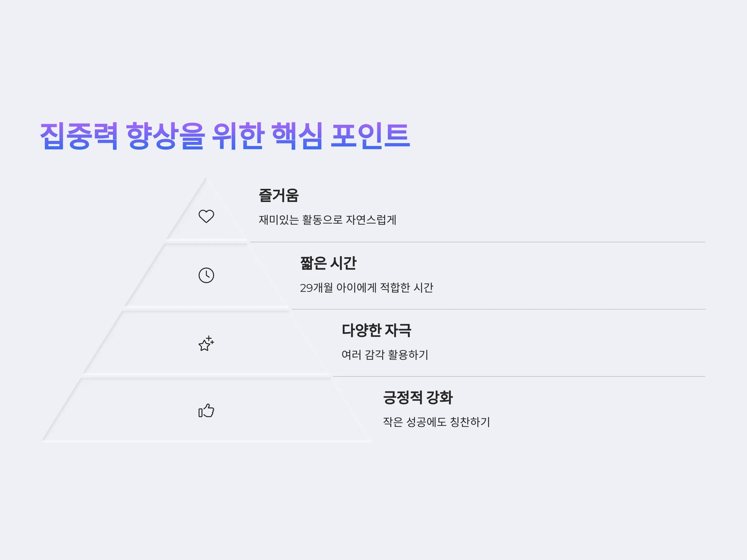747x560 pixels.
Task: Select the title 집중력 향상을 위한 핵심 포인트
Action: [x=225, y=136]
